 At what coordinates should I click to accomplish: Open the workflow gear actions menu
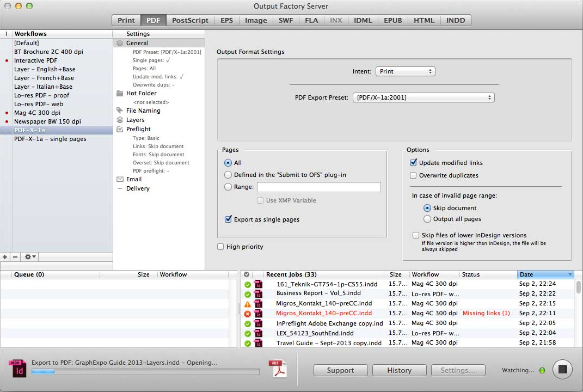click(x=30, y=256)
